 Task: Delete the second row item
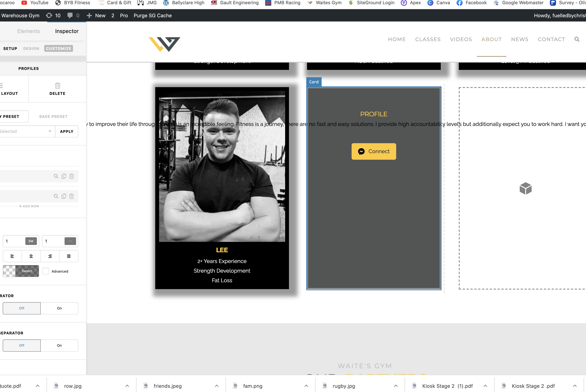pos(71,196)
